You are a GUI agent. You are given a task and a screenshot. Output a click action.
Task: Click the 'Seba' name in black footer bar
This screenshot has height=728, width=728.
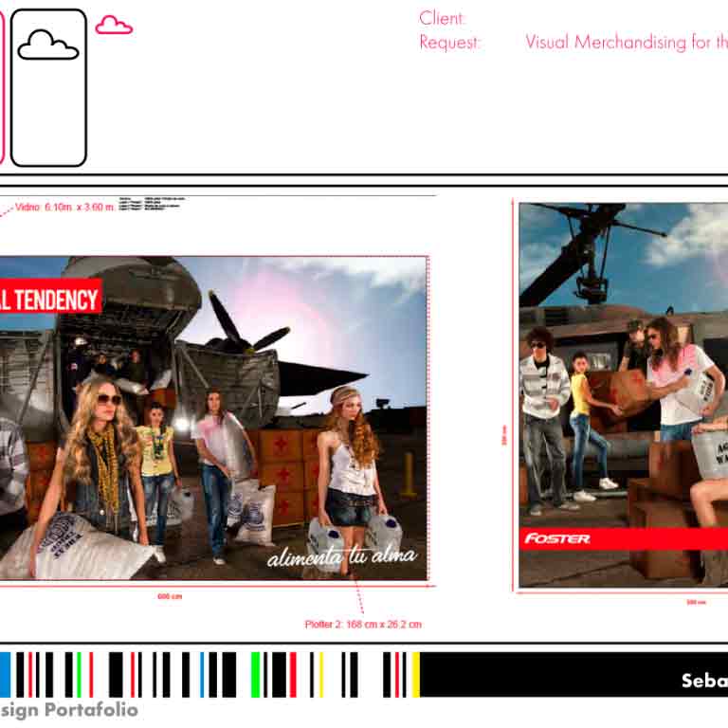tap(703, 681)
